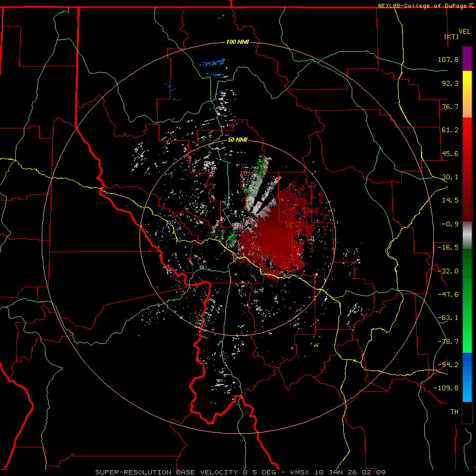
Task: Click the NEXLAB-College of DuPage credit text
Action: pyautogui.click(x=426, y=6)
